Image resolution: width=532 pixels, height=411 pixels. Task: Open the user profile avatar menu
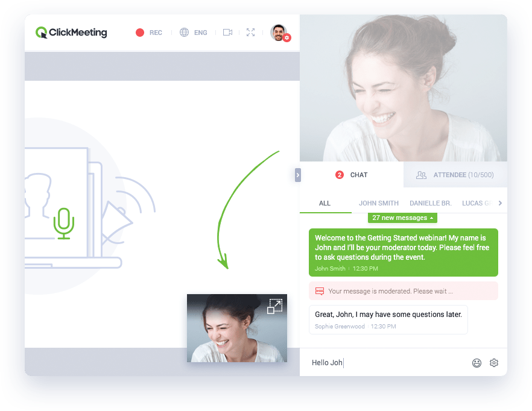[x=278, y=33]
